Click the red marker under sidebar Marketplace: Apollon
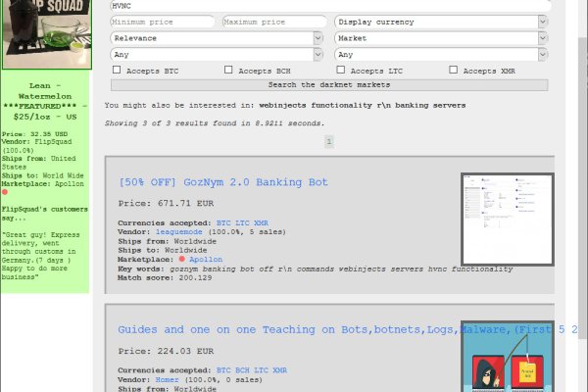Viewport: 588px width, 392px height. click(x=5, y=192)
